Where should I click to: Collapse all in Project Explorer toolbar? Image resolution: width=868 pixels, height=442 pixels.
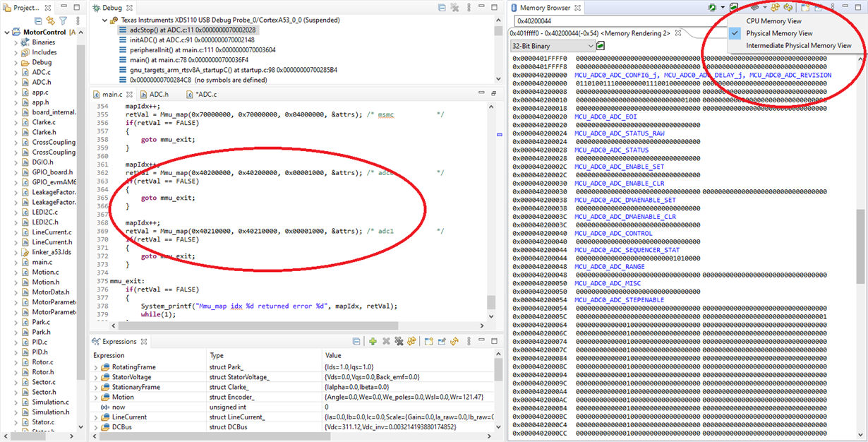tap(37, 21)
